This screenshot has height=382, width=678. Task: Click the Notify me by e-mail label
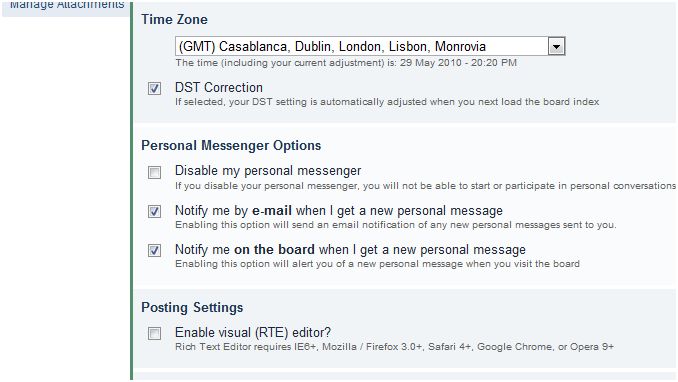tap(339, 211)
